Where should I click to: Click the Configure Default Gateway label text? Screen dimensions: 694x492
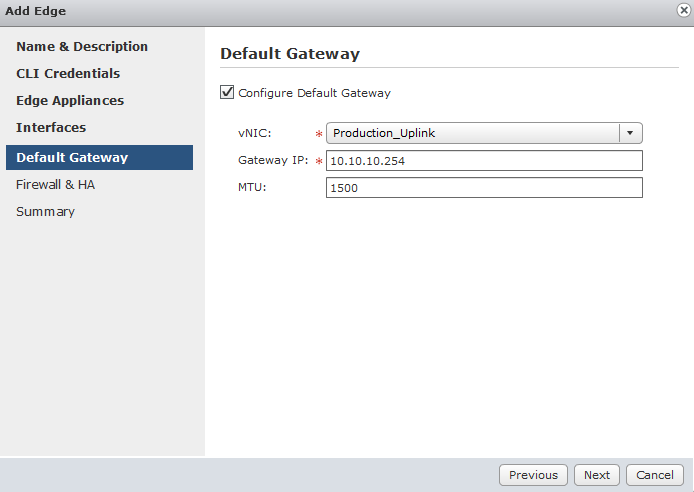pyautogui.click(x=314, y=93)
